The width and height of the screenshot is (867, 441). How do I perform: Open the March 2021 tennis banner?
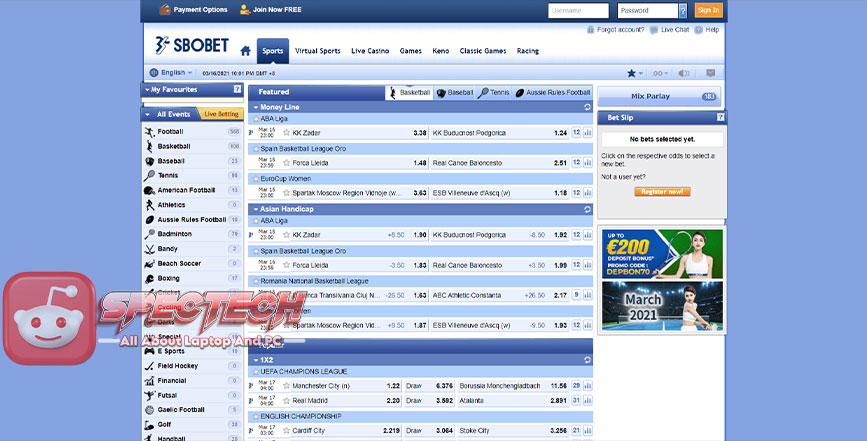[662, 306]
